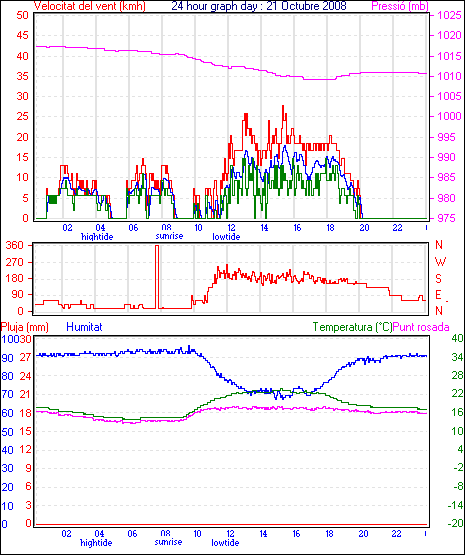
Task: Select hour label 14 under wind chart
Action: (264, 228)
